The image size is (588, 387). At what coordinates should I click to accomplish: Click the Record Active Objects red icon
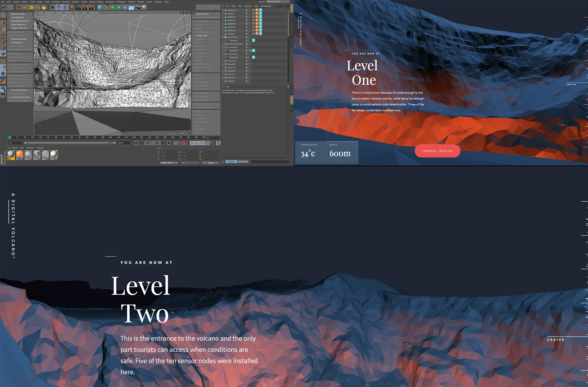click(x=180, y=143)
